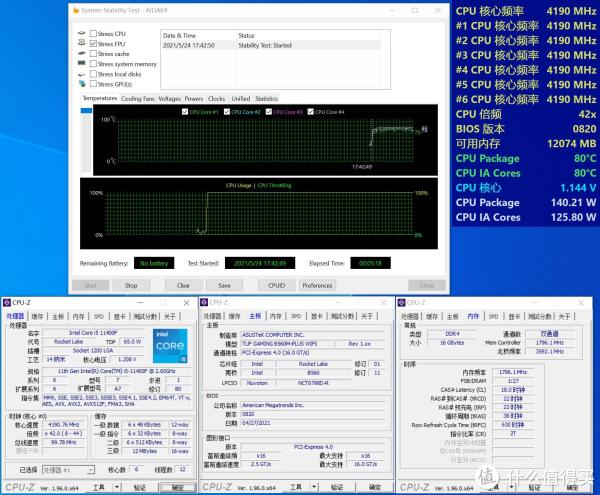Toggle CPU Core #2 graph checkbox
600x495 pixels.
(x=227, y=112)
